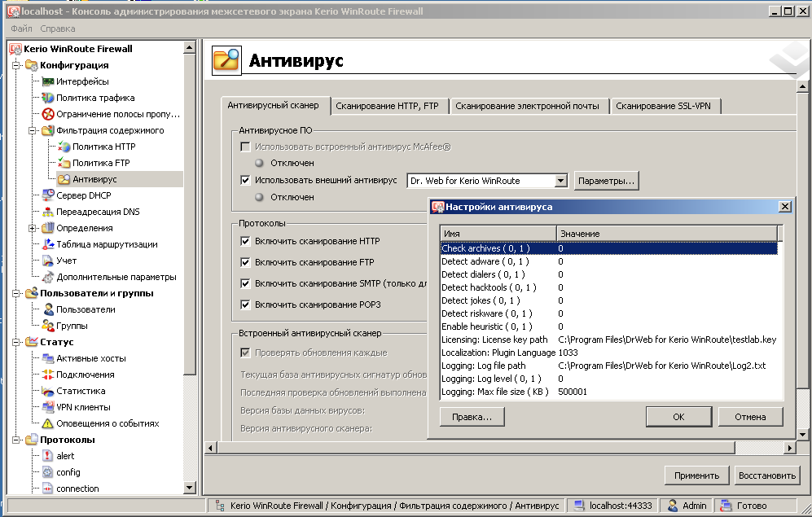Click the connection log icon
This screenshot has height=517, width=812.
(x=47, y=489)
